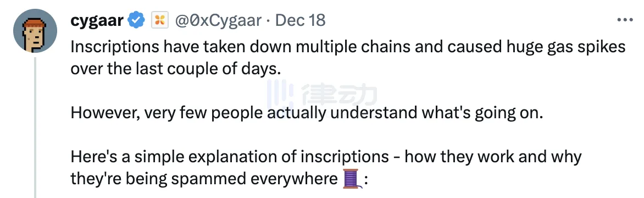Click the line "they're being spammed everywhere"
Screen dimensions: 644x198
click(x=204, y=179)
